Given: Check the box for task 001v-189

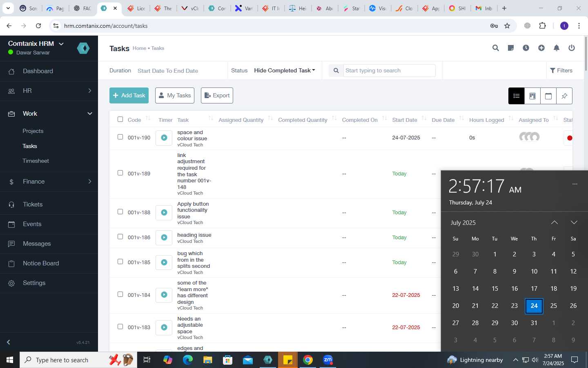Looking at the screenshot, I should click(x=120, y=173).
